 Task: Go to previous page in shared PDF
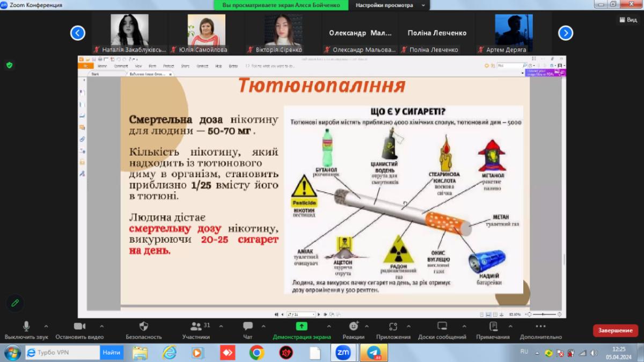(x=283, y=314)
